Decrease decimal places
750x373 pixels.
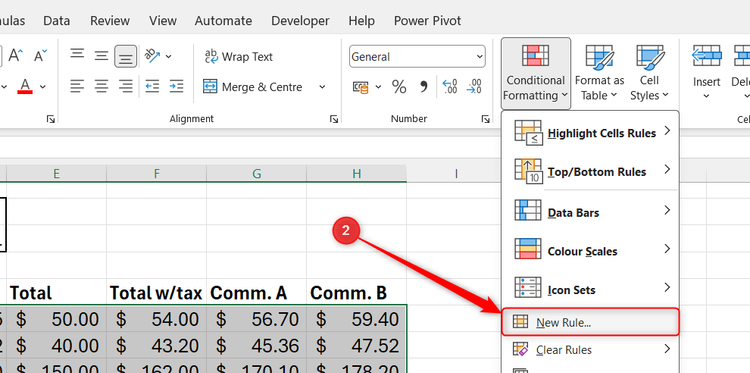click(474, 87)
